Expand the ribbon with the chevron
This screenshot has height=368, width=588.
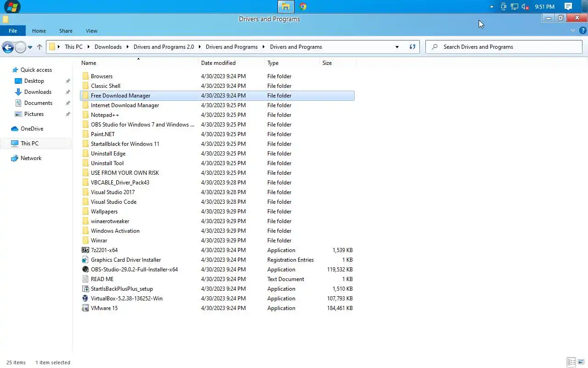[572, 31]
